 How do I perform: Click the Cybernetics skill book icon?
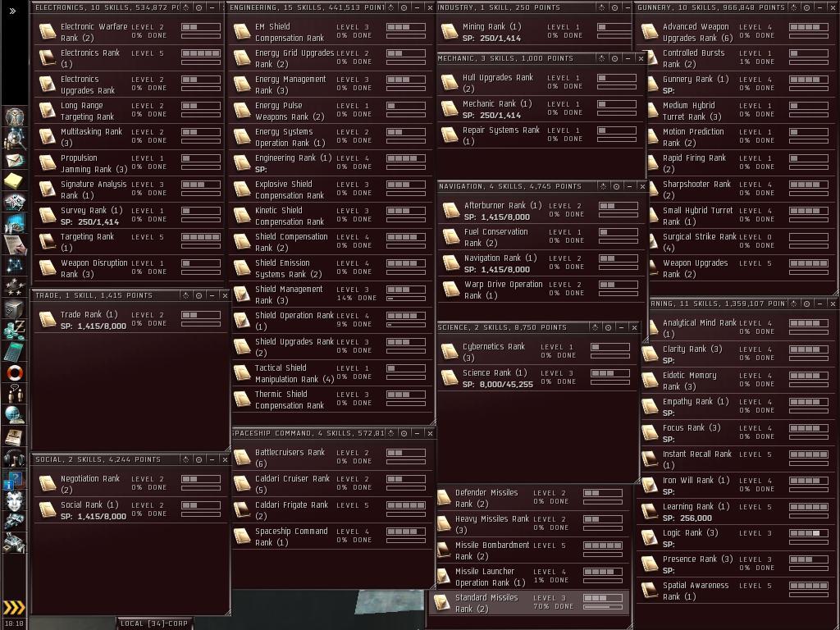coord(450,352)
